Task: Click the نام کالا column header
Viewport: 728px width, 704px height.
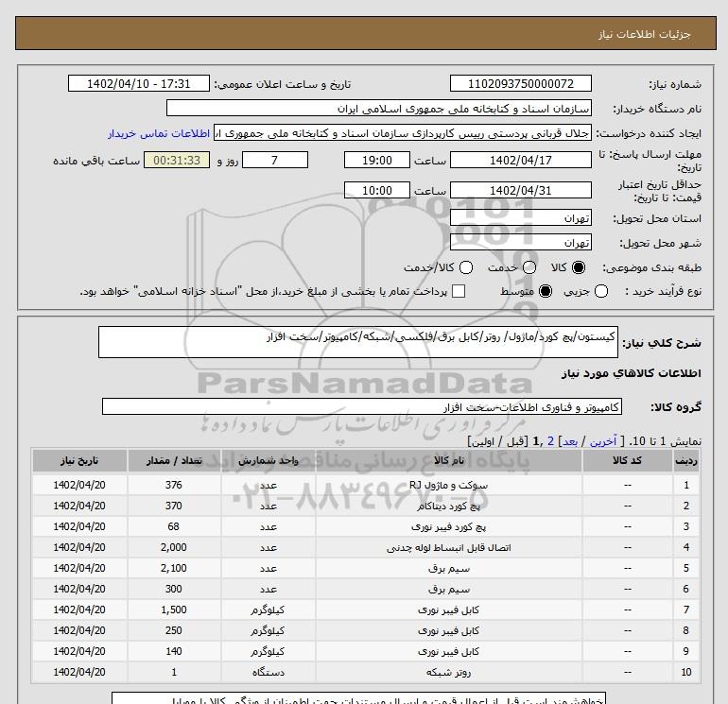Action: click(x=448, y=460)
